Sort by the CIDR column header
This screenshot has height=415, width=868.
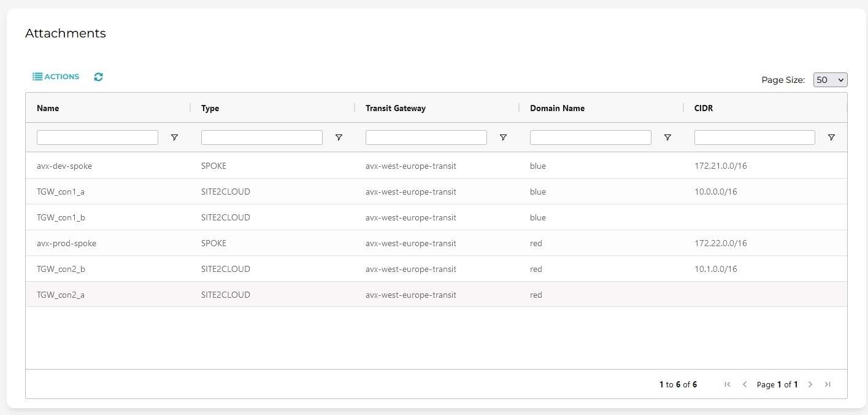pos(704,108)
